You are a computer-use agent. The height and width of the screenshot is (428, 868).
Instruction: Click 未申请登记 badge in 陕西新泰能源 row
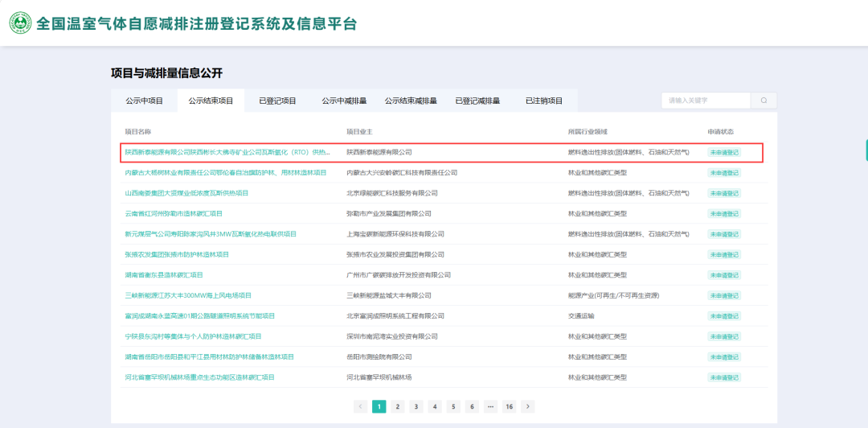point(724,152)
